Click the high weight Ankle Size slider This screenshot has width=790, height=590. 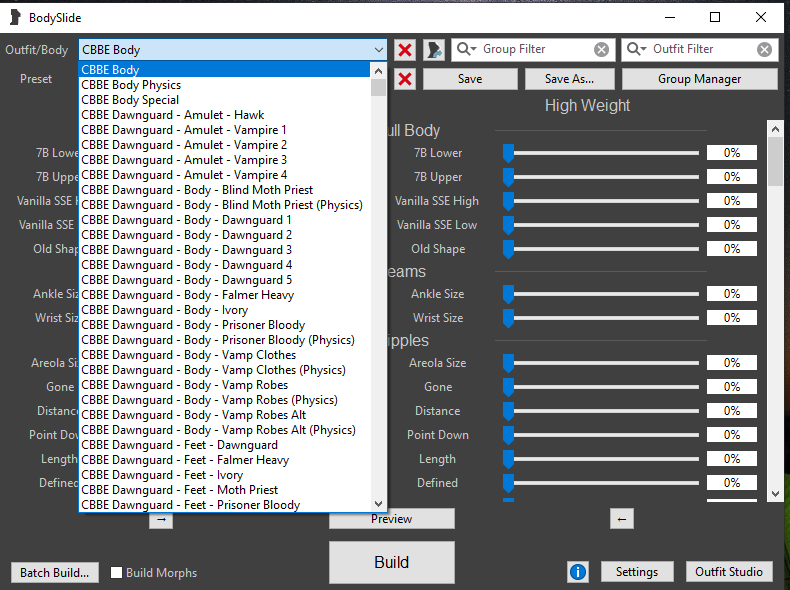pos(601,294)
